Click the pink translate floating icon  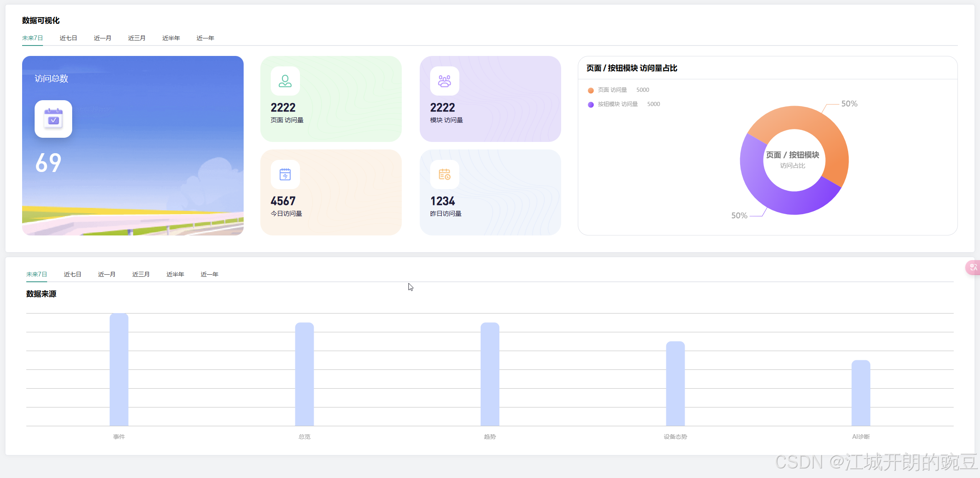point(973,267)
